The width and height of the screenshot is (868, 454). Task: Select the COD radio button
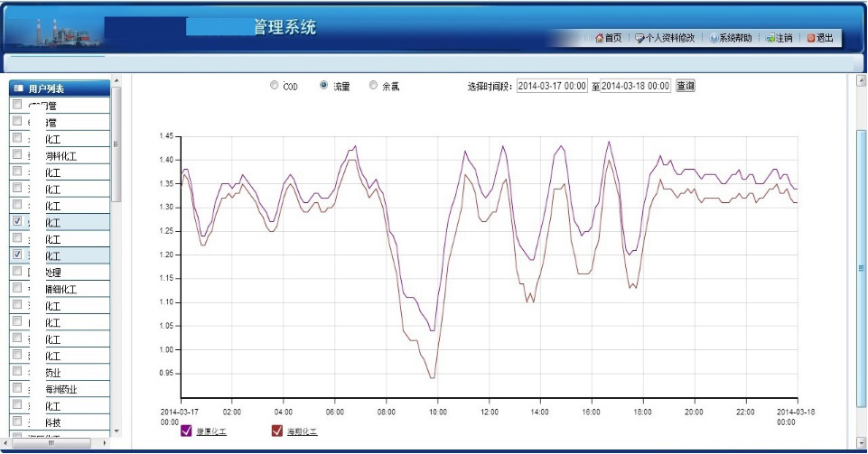(275, 86)
